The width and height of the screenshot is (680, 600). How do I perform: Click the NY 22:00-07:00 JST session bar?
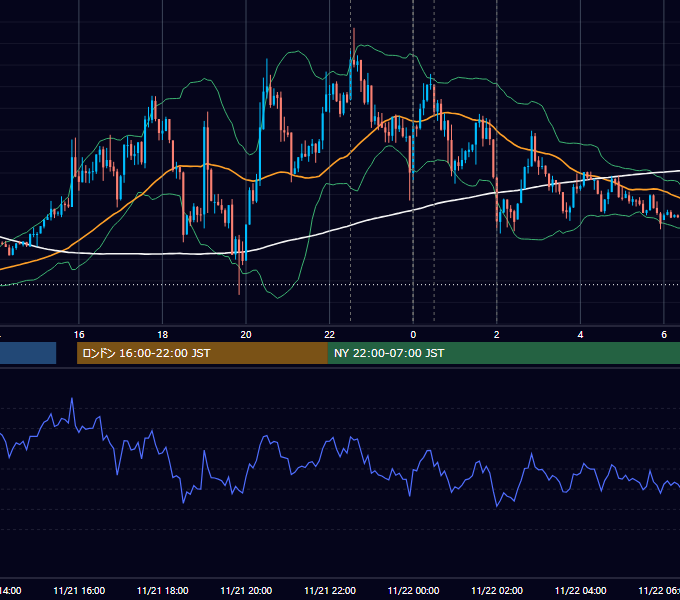[x=504, y=353]
